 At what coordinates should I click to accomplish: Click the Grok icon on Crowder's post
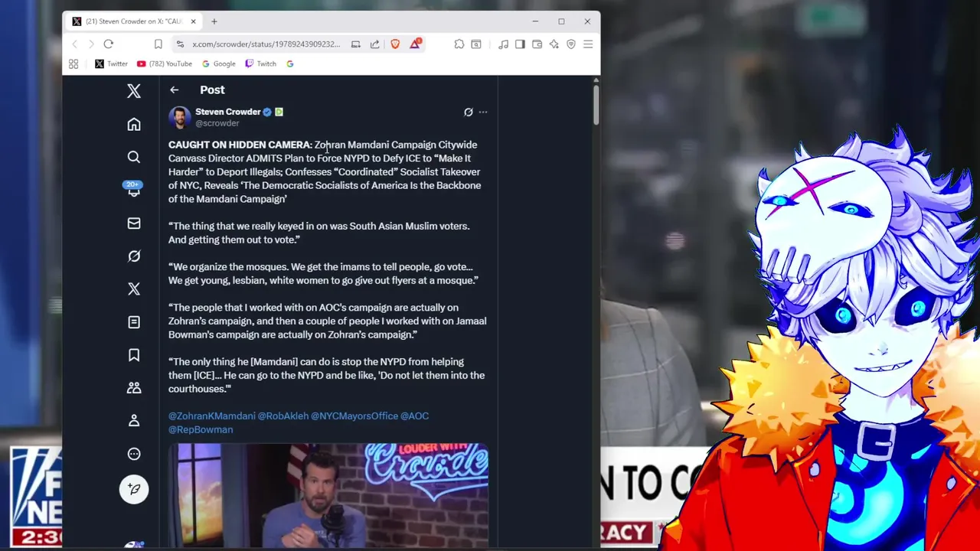click(469, 112)
